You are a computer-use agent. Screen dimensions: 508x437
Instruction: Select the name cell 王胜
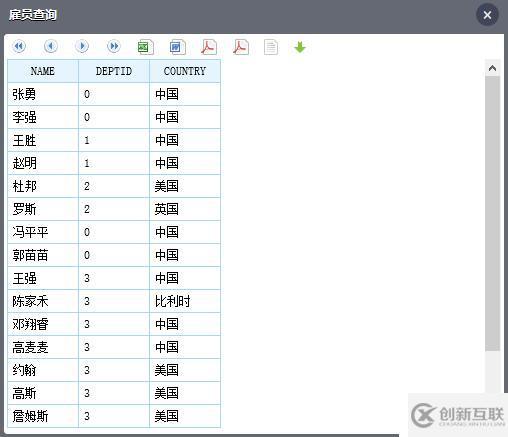[43, 140]
